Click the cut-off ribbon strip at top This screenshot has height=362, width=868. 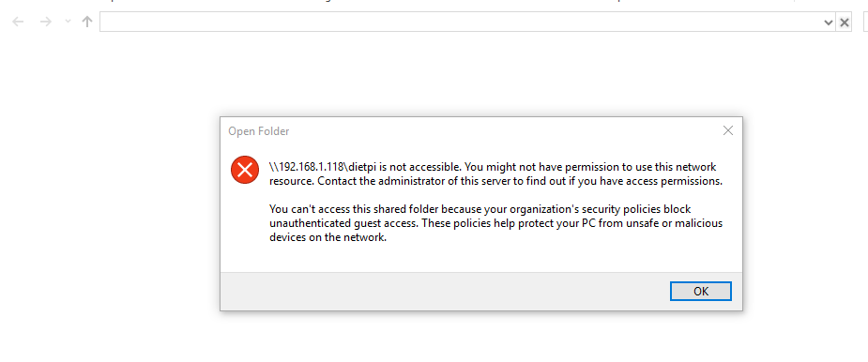pyautogui.click(x=434, y=2)
